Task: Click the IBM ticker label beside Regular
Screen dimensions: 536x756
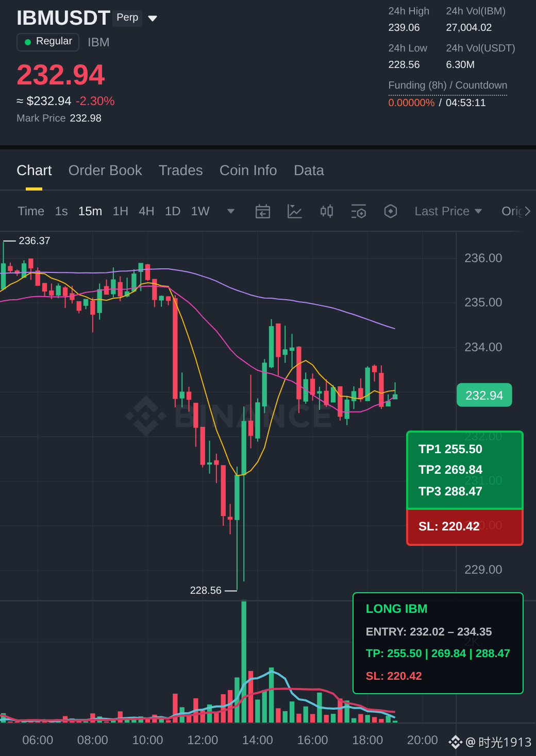Action: pyautogui.click(x=98, y=42)
